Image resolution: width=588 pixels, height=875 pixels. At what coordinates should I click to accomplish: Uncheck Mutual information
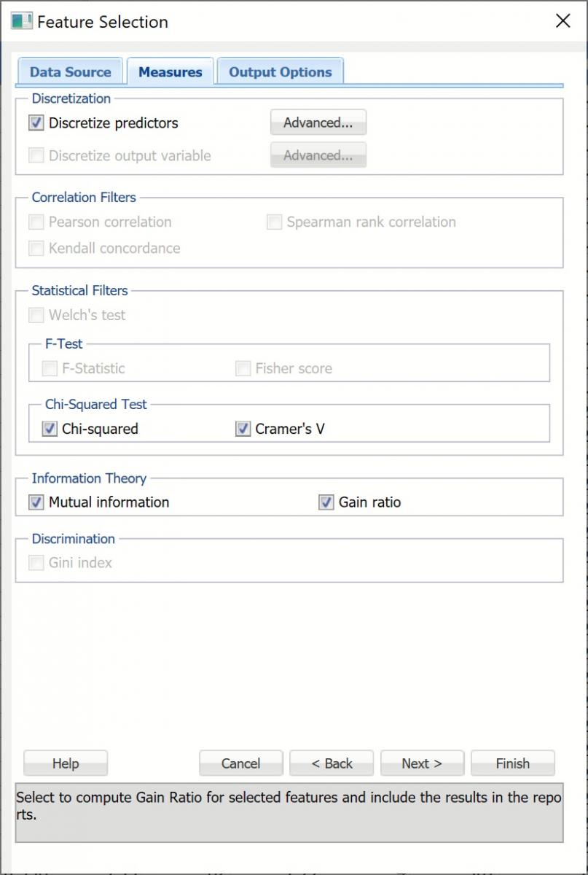coord(36,502)
